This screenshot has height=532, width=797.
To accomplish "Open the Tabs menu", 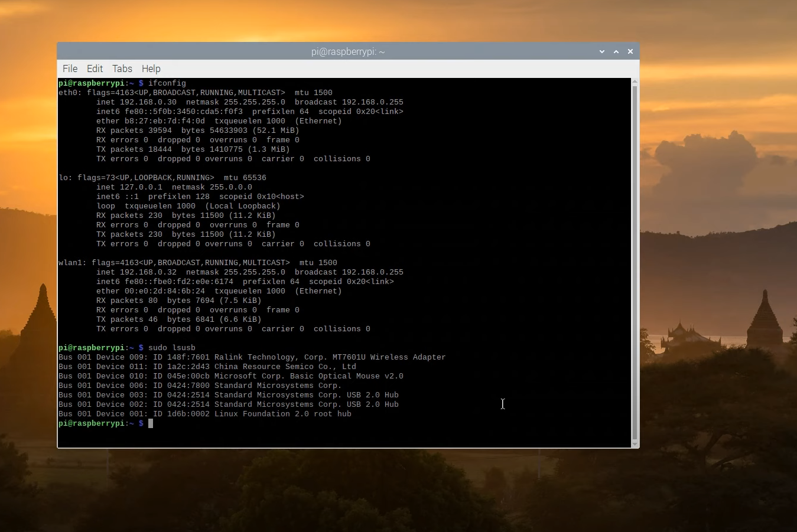I will click(122, 68).
